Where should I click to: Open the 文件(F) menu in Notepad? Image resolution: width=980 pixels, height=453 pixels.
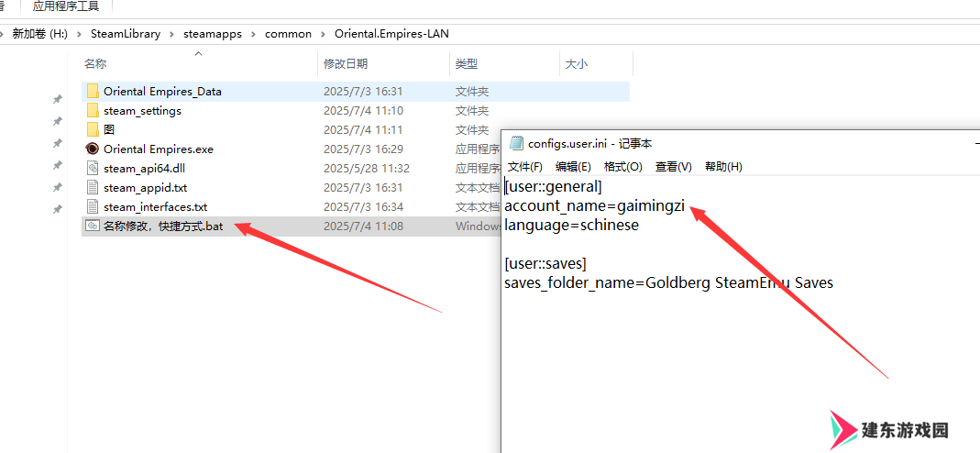(525, 167)
